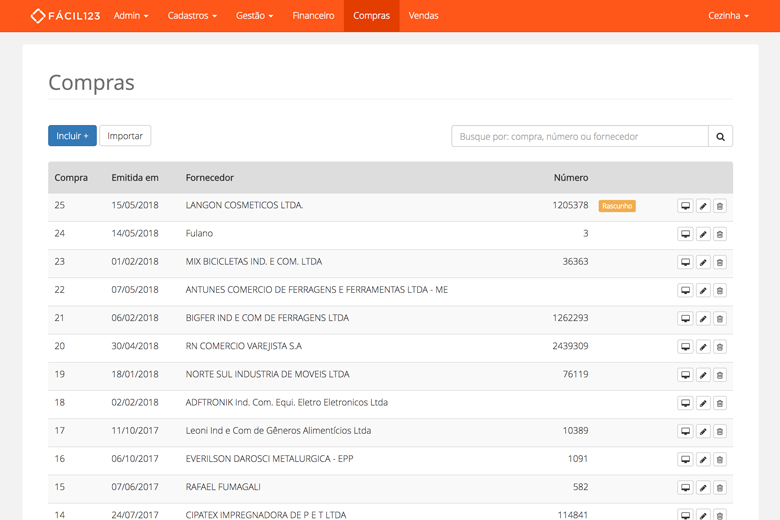Click the Emitida em column header
Viewport: 780px width, 520px height.
pos(135,178)
